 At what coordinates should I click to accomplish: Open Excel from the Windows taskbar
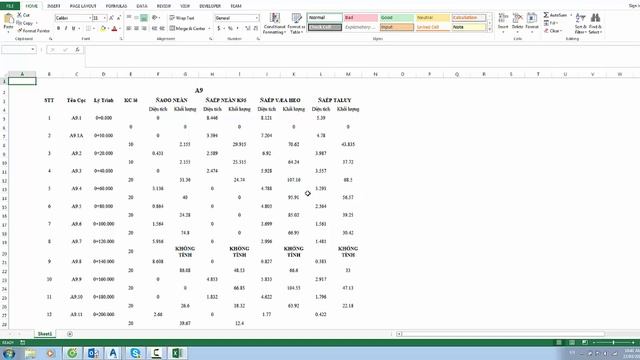pos(177,353)
